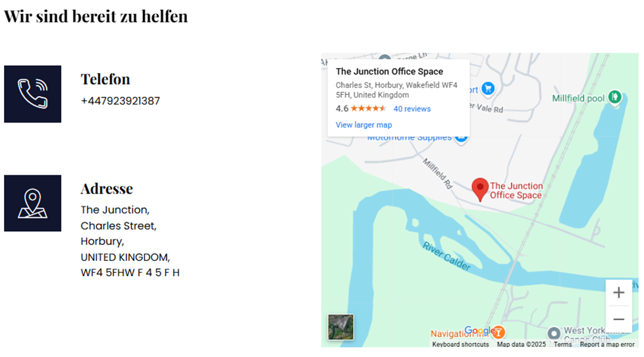The image size is (644, 357).
Task: Zoom in the map with plus button
Action: [618, 292]
